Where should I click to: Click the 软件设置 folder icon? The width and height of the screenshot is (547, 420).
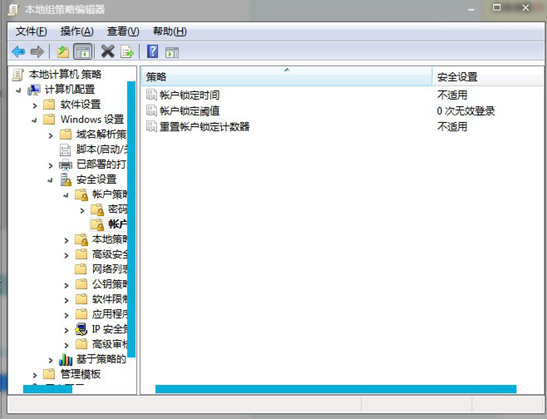49,104
